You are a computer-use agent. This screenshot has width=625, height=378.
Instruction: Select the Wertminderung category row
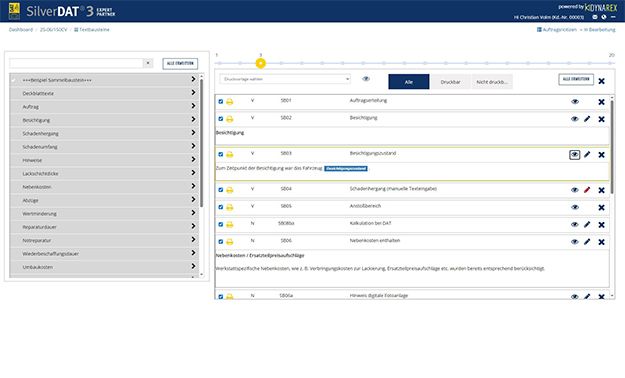click(x=104, y=213)
